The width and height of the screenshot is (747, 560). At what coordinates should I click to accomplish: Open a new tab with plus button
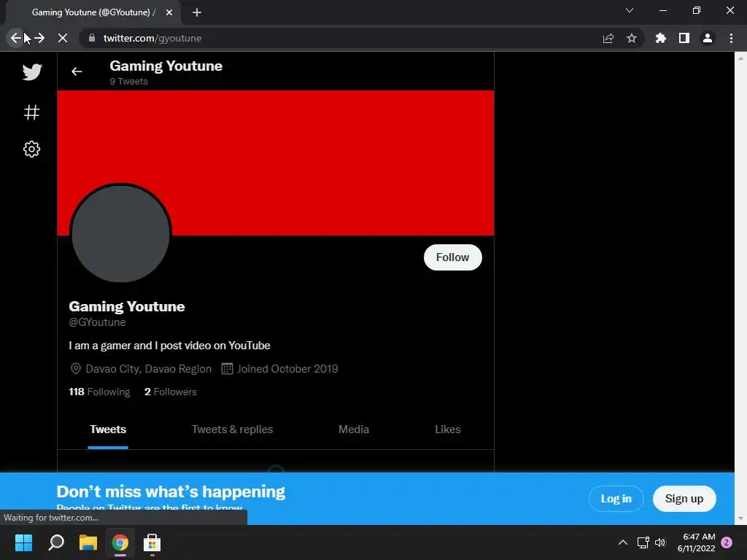coord(197,13)
